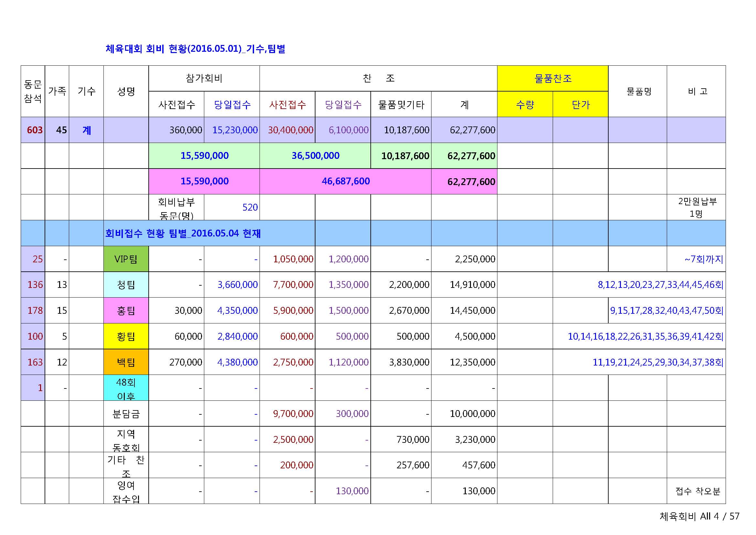Click the yellow 물품찬조 header
This screenshot has width=756, height=535.
(553, 78)
